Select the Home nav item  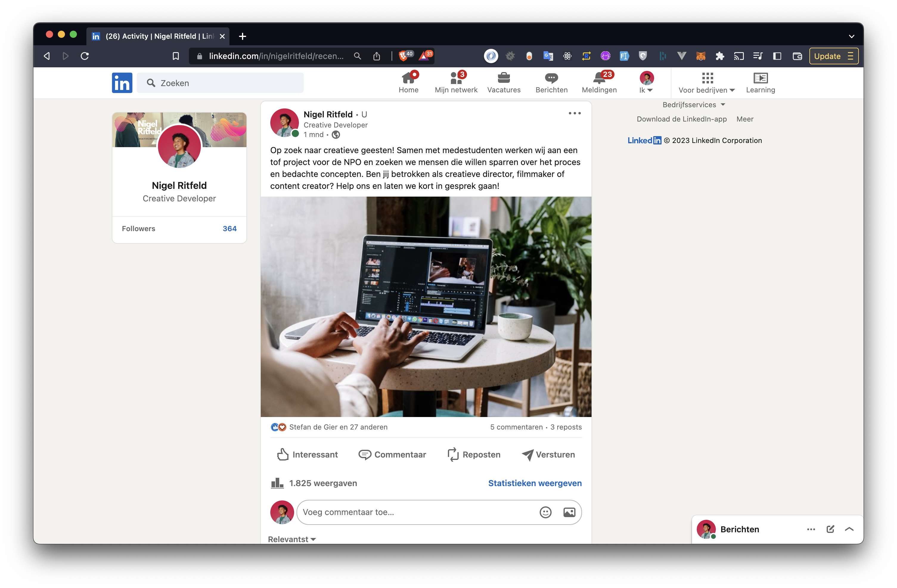[408, 82]
